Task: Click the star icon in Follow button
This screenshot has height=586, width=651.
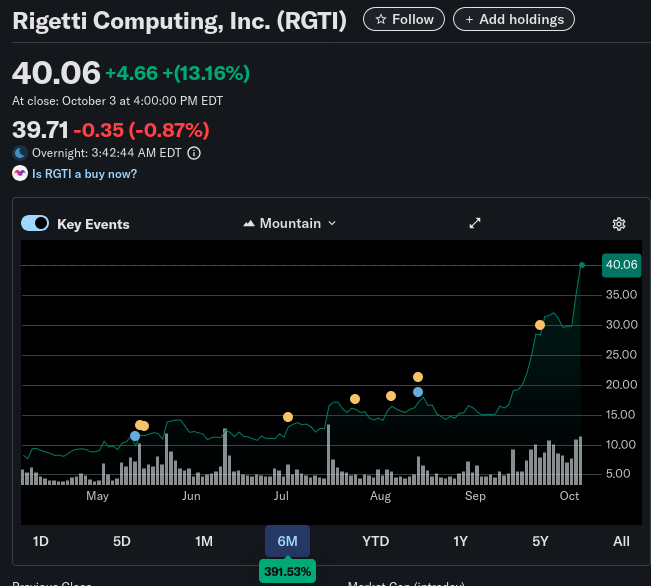Action: pyautogui.click(x=381, y=20)
